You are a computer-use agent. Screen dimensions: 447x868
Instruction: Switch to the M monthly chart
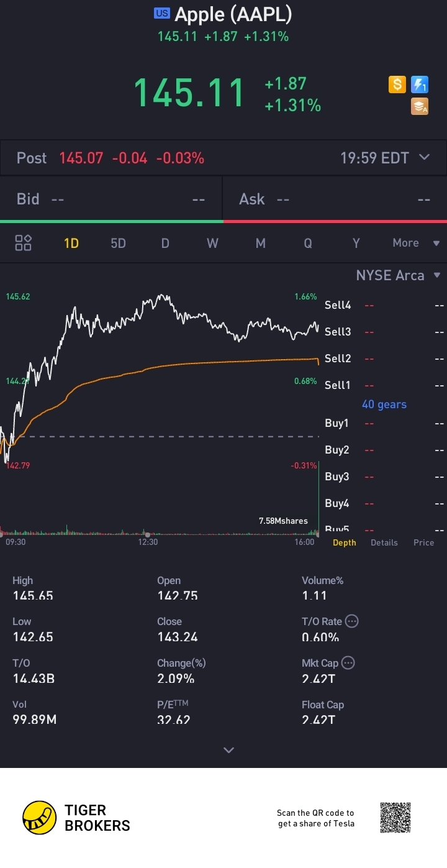pos(260,243)
